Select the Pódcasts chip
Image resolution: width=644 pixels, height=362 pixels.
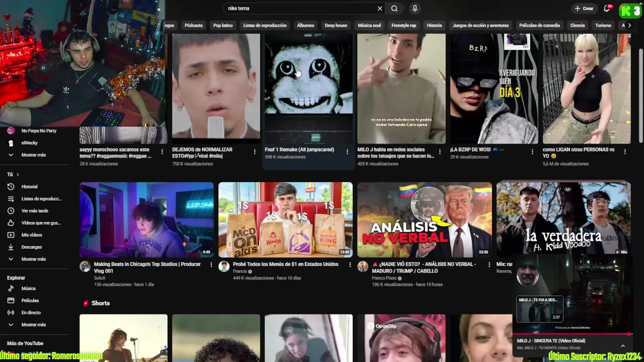point(193,25)
